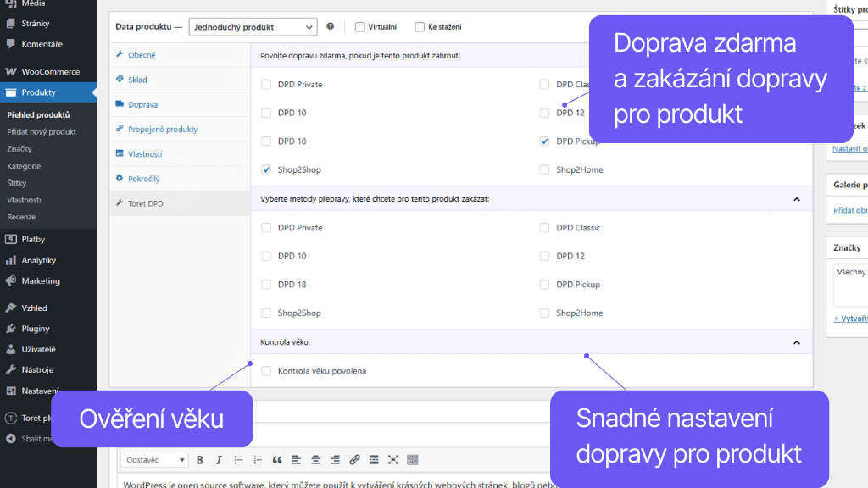Screen dimensions: 868x488
Task: Open the Jednoduchý produkt type dropdown
Action: point(253,26)
